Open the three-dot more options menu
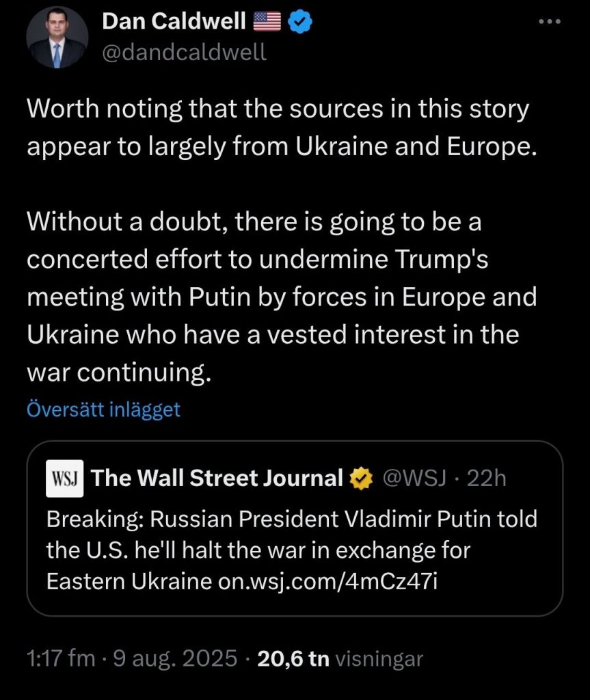This screenshot has width=590, height=700. point(550,22)
